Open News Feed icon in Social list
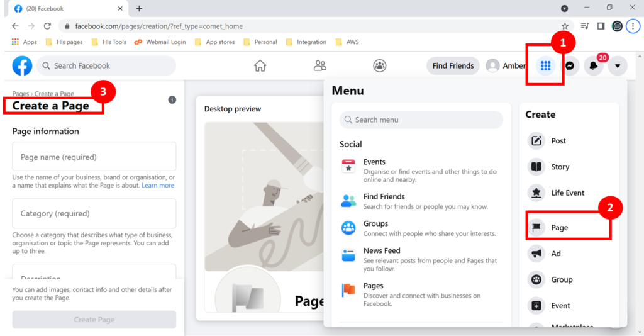The height and width of the screenshot is (336, 644). pyautogui.click(x=348, y=255)
